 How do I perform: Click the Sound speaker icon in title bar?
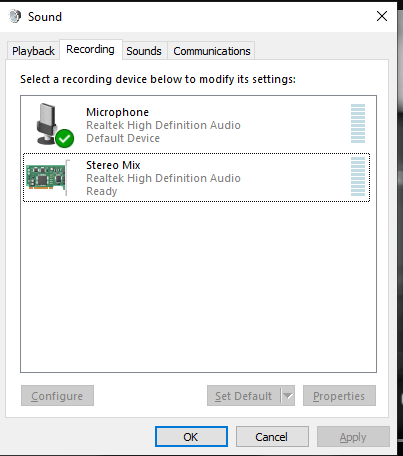coord(15,16)
